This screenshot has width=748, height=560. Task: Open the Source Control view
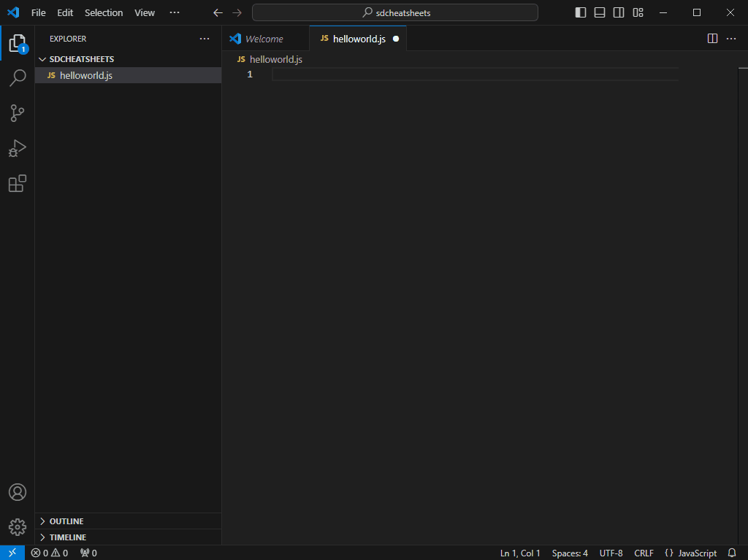point(18,113)
